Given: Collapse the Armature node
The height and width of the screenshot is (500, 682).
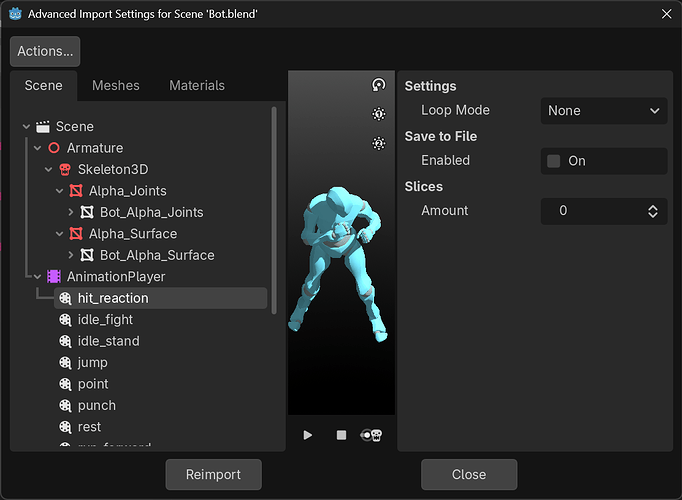Looking at the screenshot, I should pos(37,148).
